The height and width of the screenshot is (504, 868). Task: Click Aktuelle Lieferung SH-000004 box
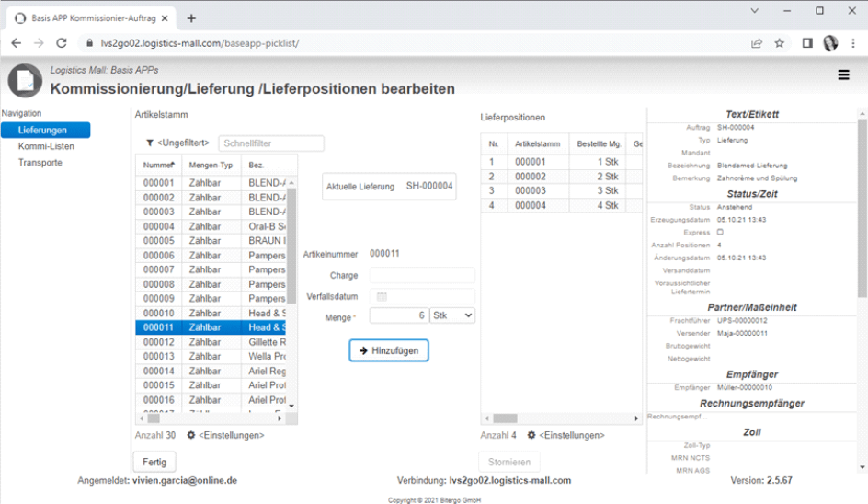tap(389, 186)
